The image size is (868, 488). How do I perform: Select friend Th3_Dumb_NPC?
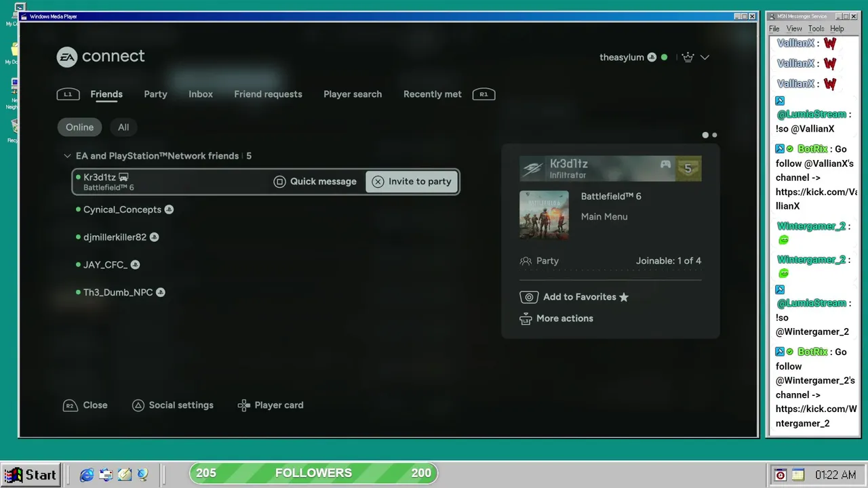pos(118,293)
